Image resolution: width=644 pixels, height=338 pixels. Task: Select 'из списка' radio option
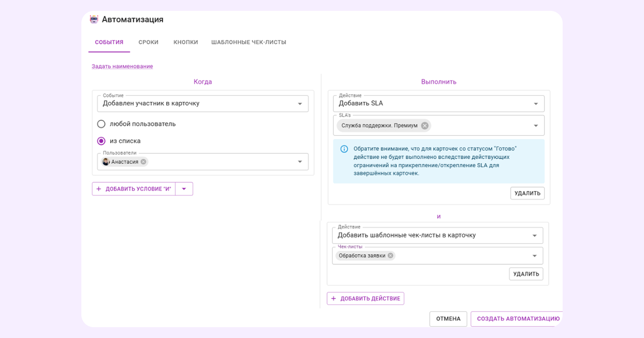click(x=101, y=141)
